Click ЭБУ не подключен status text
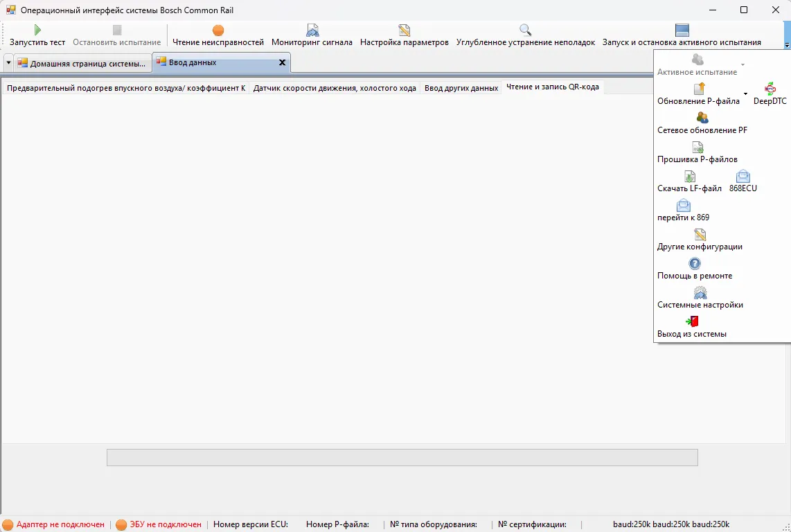Image resolution: width=791 pixels, height=532 pixels. tap(166, 525)
